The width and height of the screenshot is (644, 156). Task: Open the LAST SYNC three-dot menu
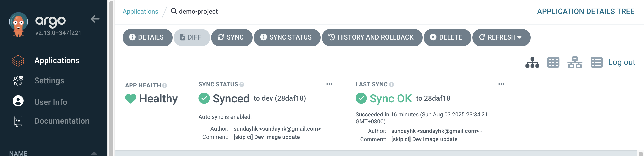(x=501, y=84)
